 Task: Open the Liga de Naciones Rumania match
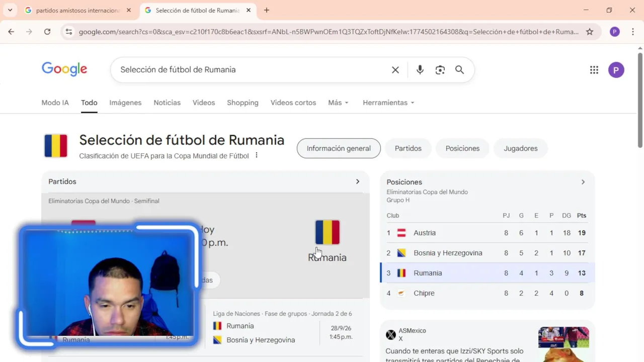tap(284, 327)
